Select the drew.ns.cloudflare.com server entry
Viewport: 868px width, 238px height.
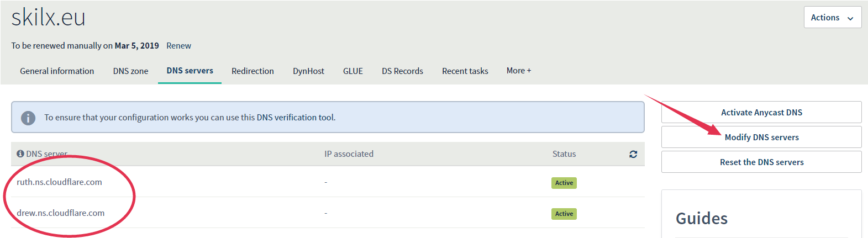pos(60,213)
